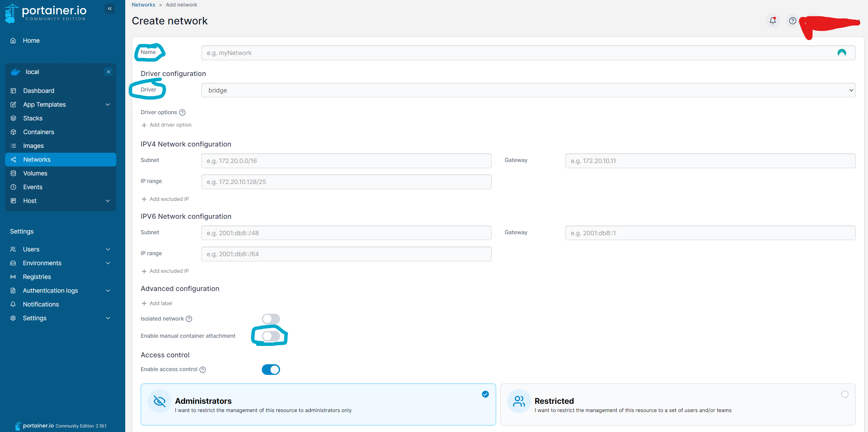Toggle Isolated network switch
The height and width of the screenshot is (432, 868).
tap(271, 319)
